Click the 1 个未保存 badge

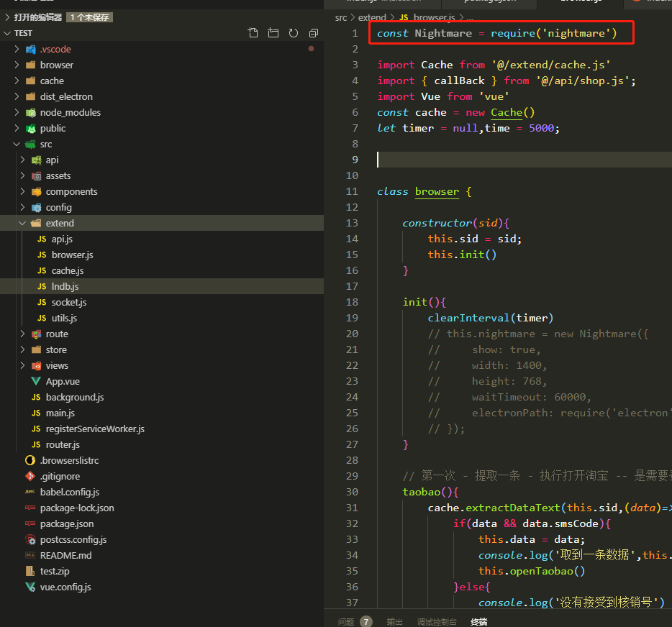(89, 17)
